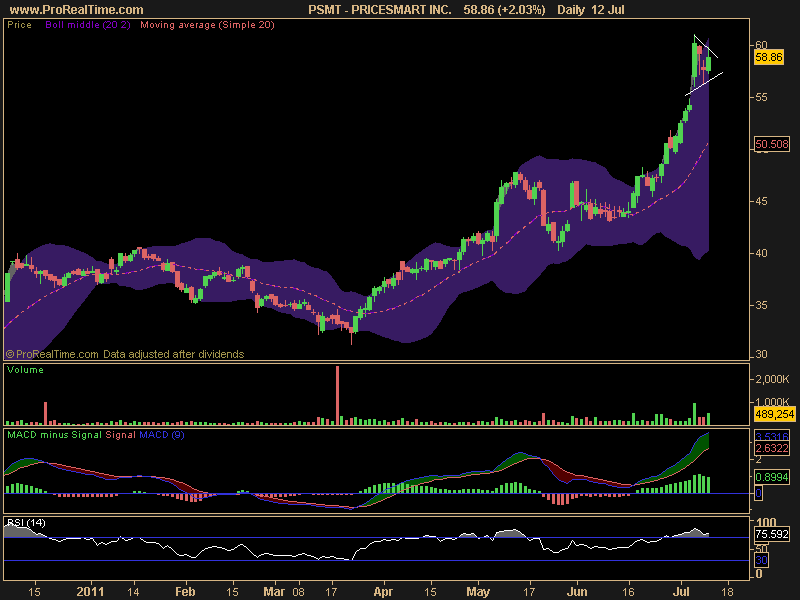Click the 489,254 volume value tag
Viewport: 800px width, 600px height.
click(774, 414)
